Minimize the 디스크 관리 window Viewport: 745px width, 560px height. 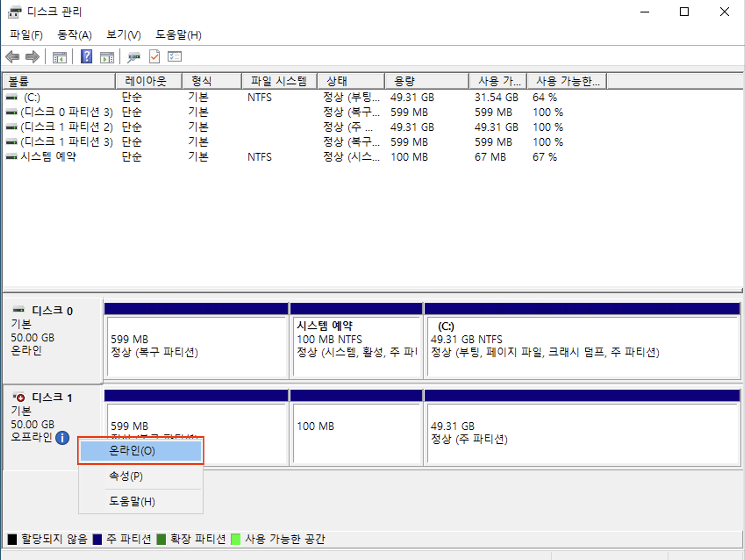645,12
